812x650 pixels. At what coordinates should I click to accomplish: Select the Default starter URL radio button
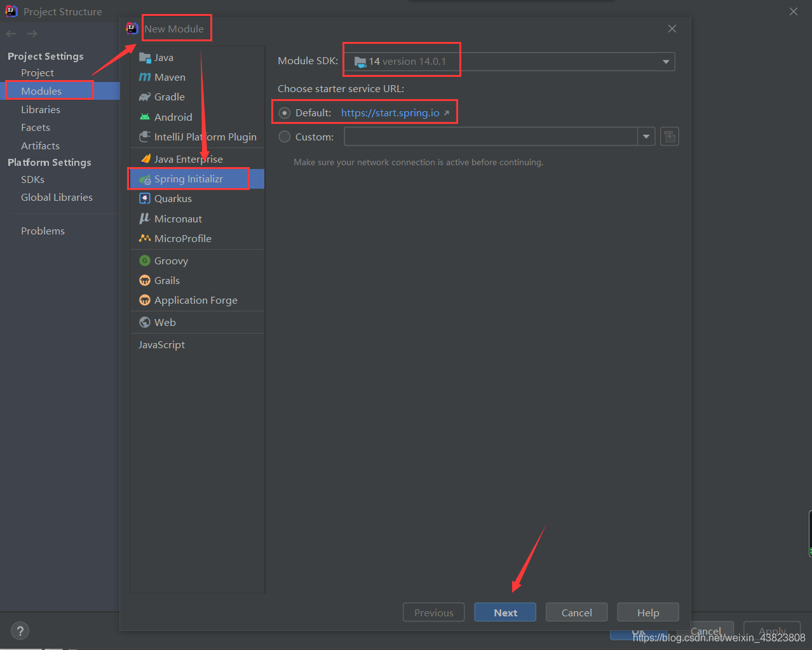285,113
